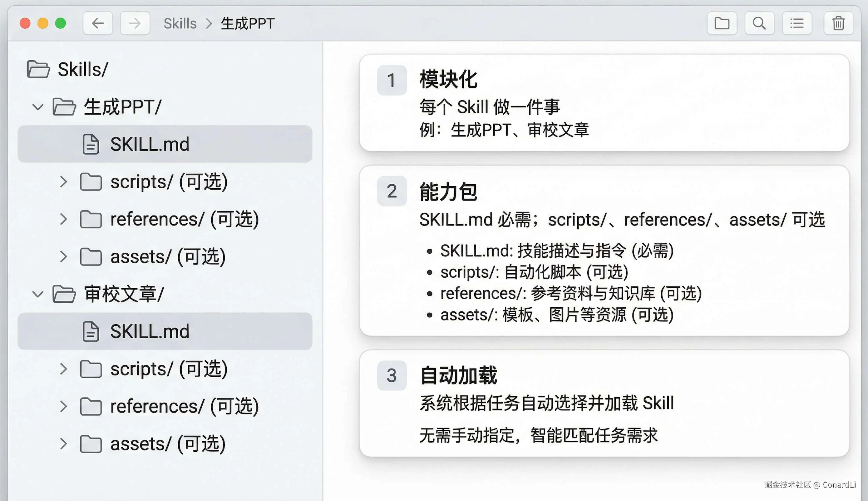Screen dimensions: 868x501
Task: Collapse the 审校文章/ folder chevron
Action: pos(38,294)
